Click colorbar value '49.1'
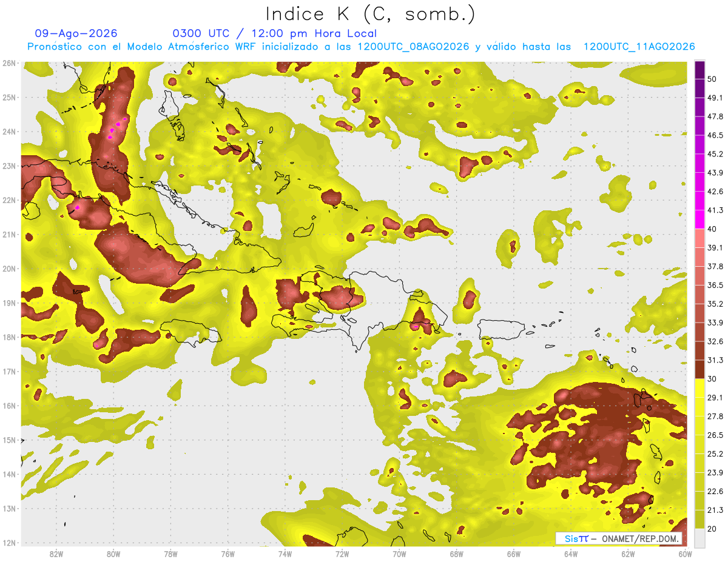The height and width of the screenshot is (562, 728). [x=715, y=98]
